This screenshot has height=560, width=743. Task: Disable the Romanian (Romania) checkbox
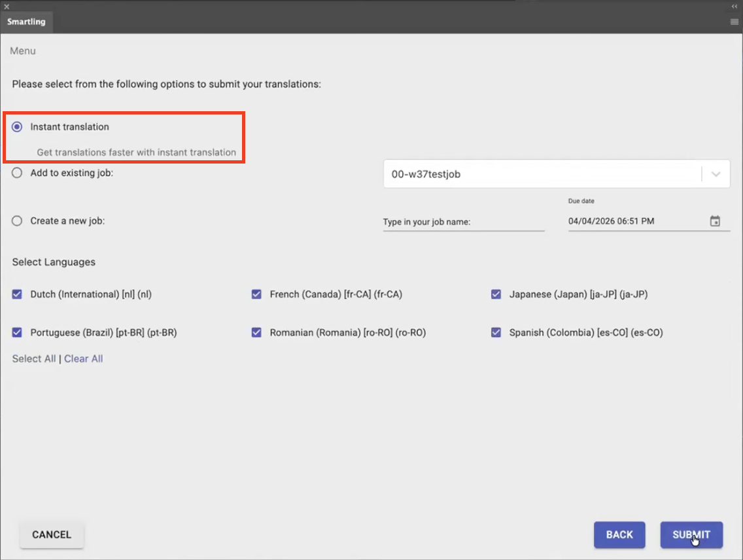click(256, 332)
